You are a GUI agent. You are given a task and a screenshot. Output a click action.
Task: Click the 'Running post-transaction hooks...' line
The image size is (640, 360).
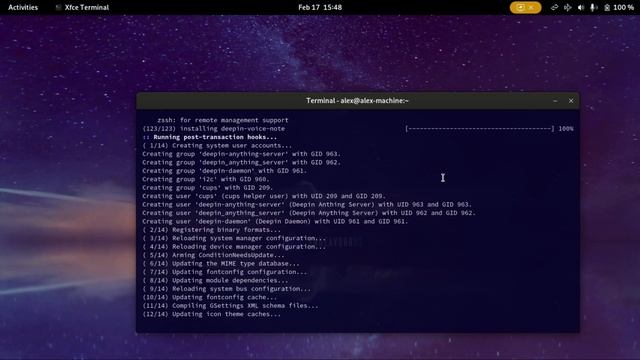tap(210, 137)
